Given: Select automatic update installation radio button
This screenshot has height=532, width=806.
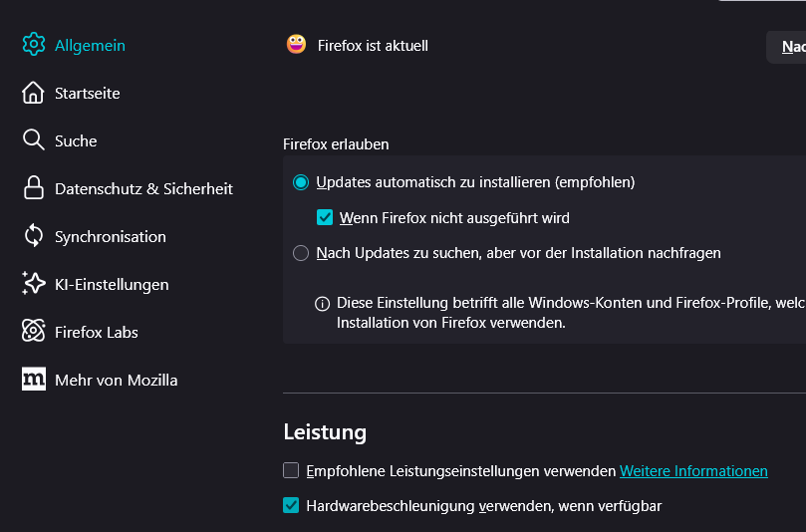Looking at the screenshot, I should [301, 182].
